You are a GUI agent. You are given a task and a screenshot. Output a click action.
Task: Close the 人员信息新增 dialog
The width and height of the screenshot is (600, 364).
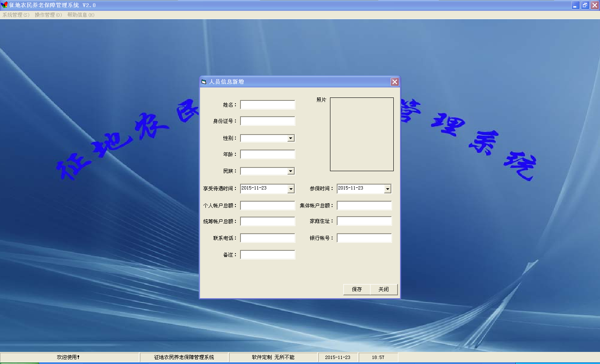(394, 82)
